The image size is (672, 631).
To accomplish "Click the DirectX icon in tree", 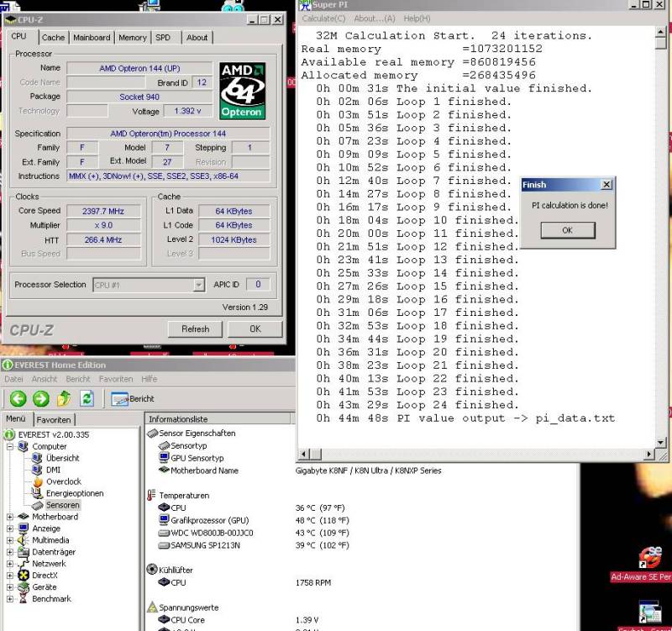I will [24, 576].
